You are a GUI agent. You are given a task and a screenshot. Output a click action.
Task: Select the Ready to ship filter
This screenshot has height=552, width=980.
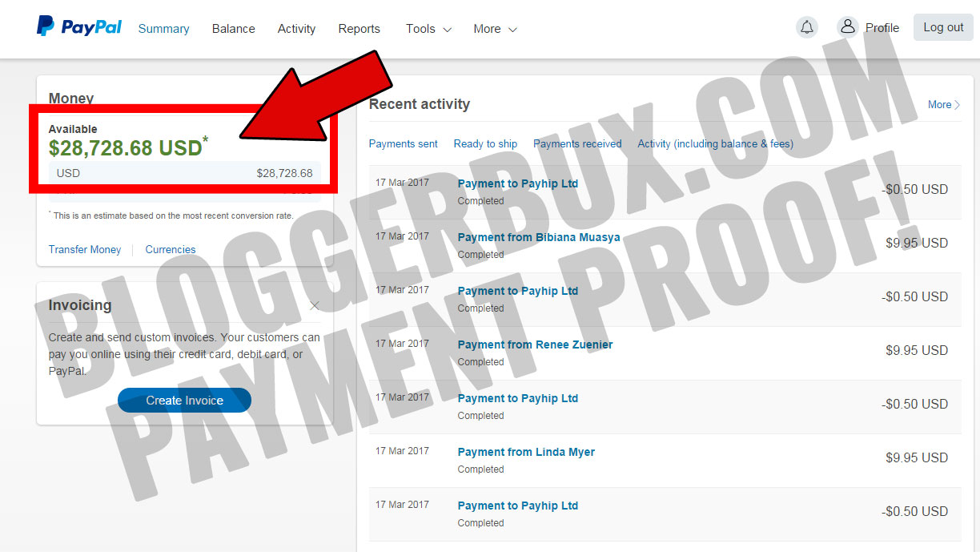pos(485,144)
